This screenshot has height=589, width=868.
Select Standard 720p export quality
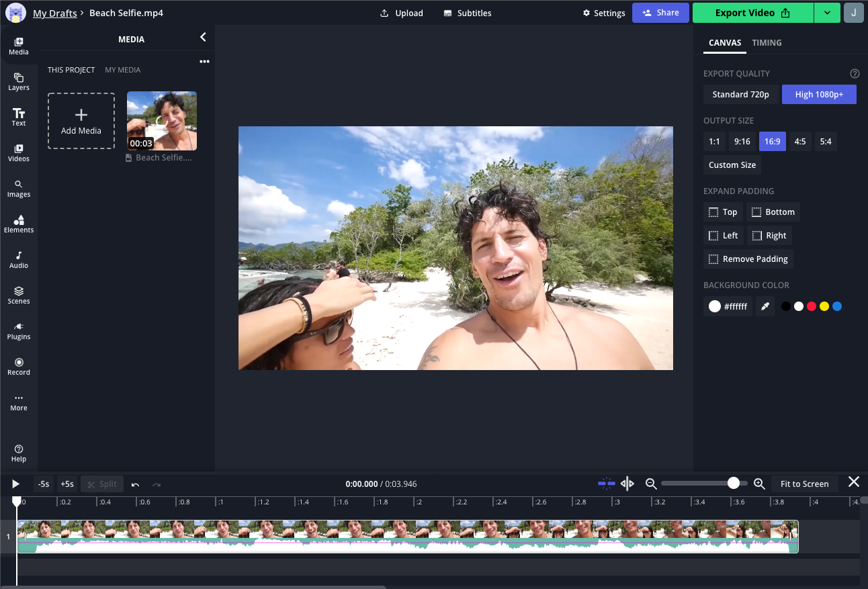[x=740, y=95]
